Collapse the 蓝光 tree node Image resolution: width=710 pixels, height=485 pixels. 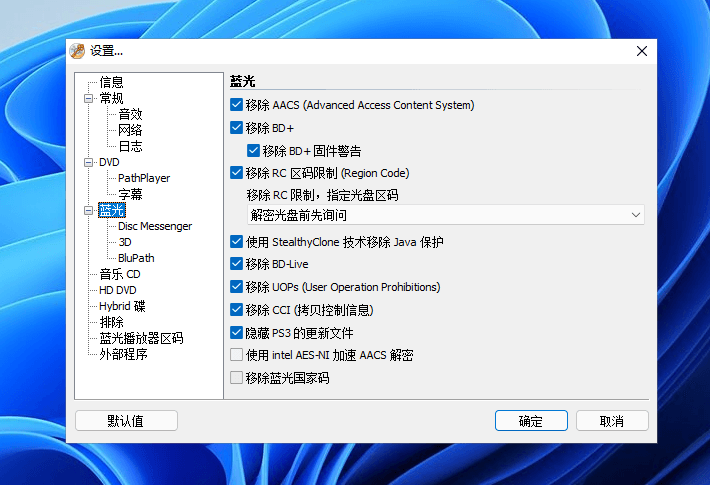click(88, 210)
